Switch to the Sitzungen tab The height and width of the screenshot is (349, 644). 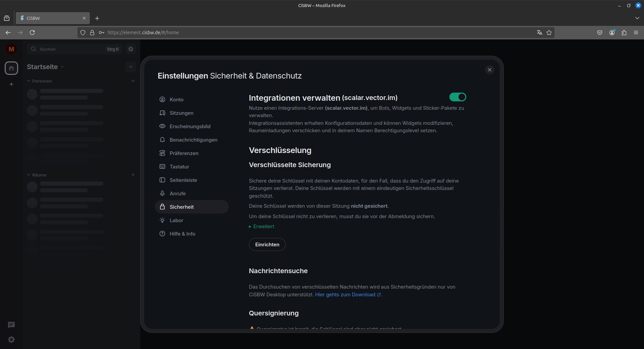coord(181,113)
